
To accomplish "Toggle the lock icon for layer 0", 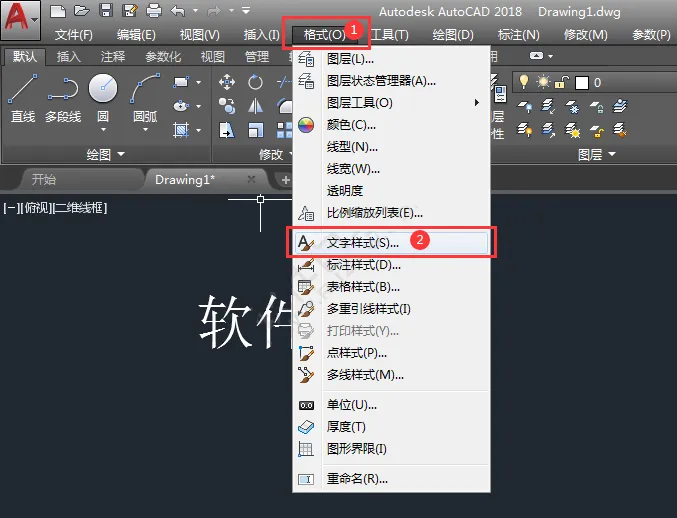I will 562,82.
